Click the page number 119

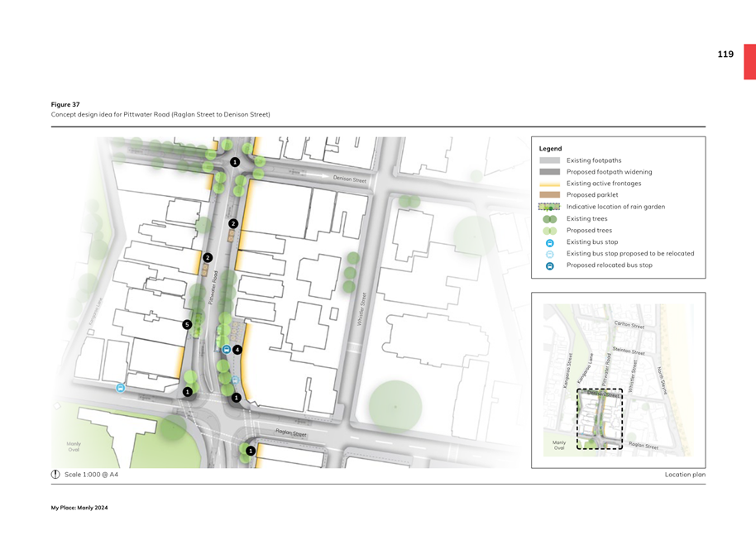tap(725, 55)
